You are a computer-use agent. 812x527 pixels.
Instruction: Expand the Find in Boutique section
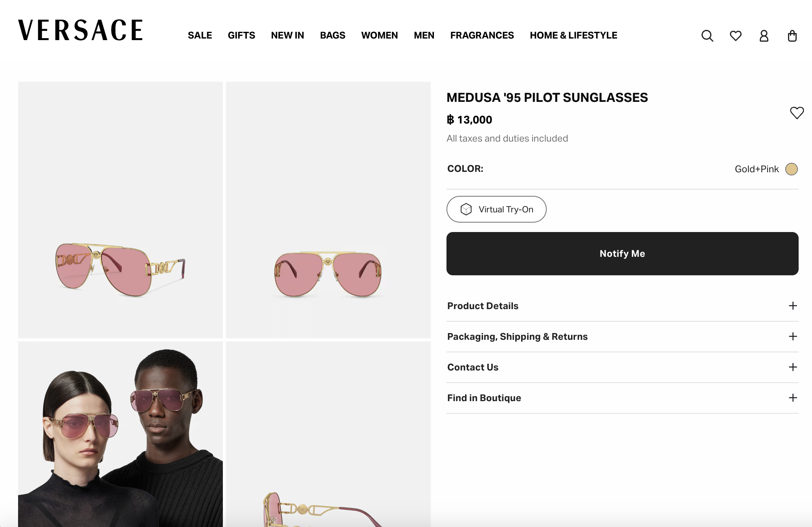coord(794,398)
